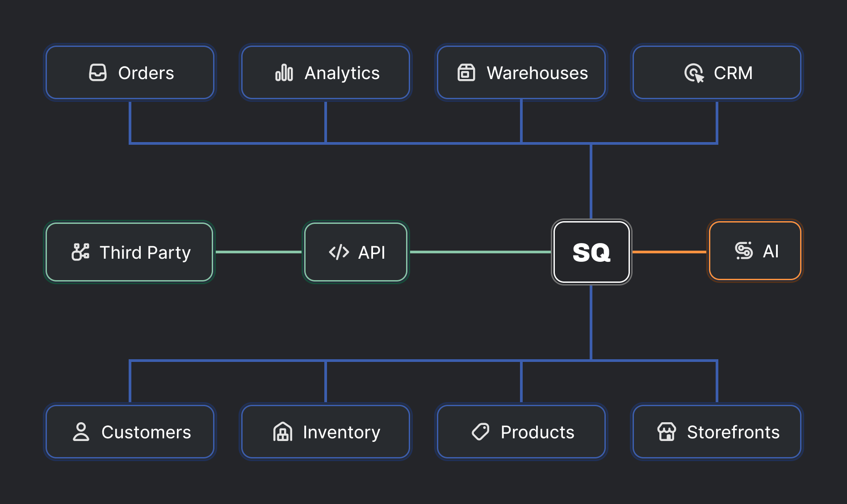Click the green line linking Third Party and API

tap(259, 252)
